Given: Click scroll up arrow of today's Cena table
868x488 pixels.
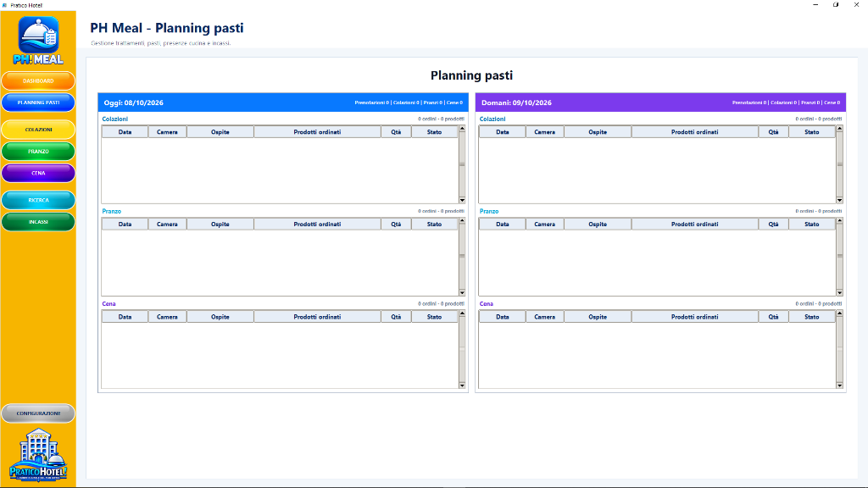Looking at the screenshot, I should point(462,313).
